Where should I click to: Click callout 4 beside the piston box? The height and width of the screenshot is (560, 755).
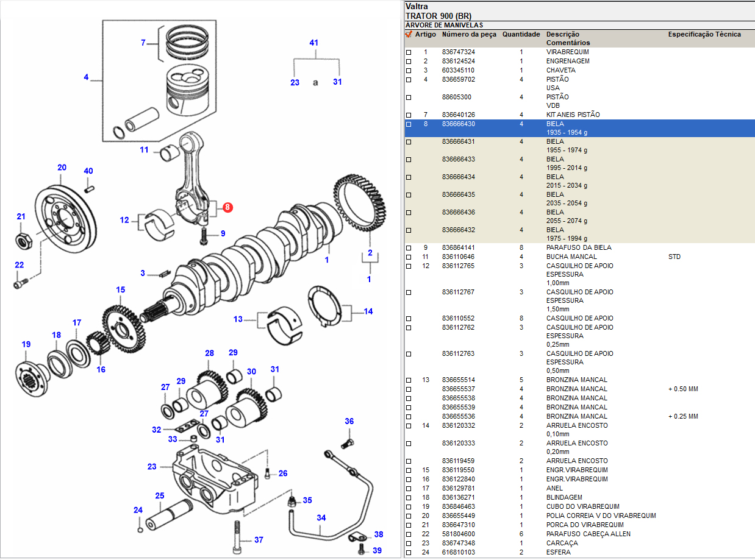[x=86, y=77]
